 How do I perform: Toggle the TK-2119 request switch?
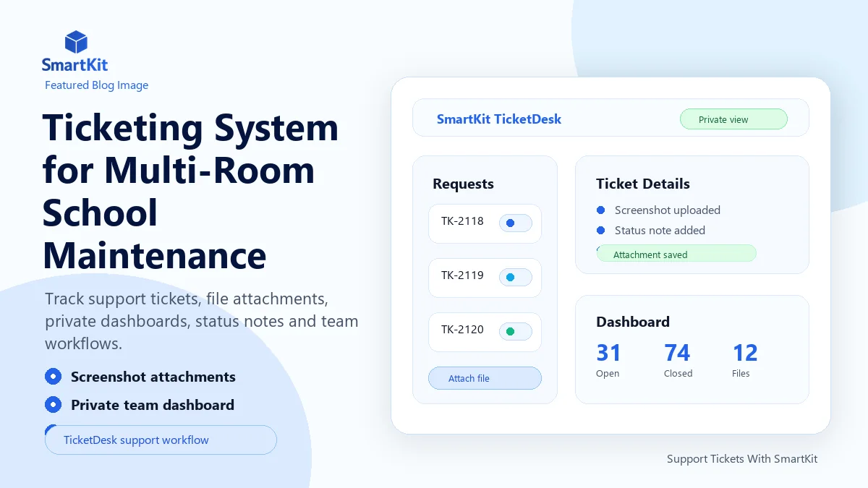(x=516, y=278)
